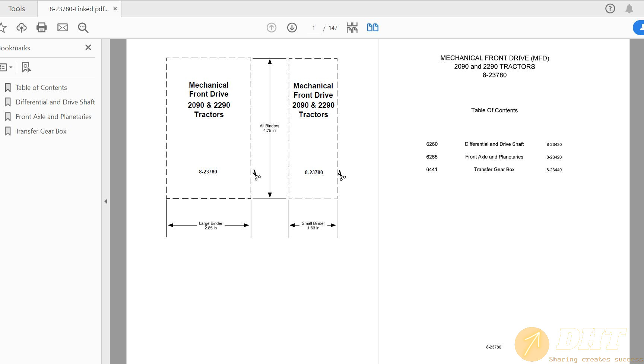Image resolution: width=644 pixels, height=364 pixels.
Task: Go to next page with down arrow
Action: coord(292,27)
